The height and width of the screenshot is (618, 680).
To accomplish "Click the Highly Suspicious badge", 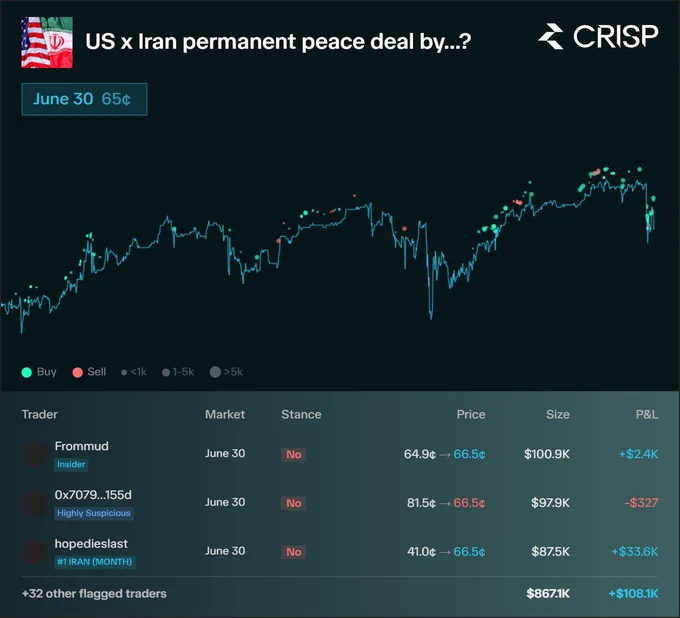I will [x=94, y=513].
